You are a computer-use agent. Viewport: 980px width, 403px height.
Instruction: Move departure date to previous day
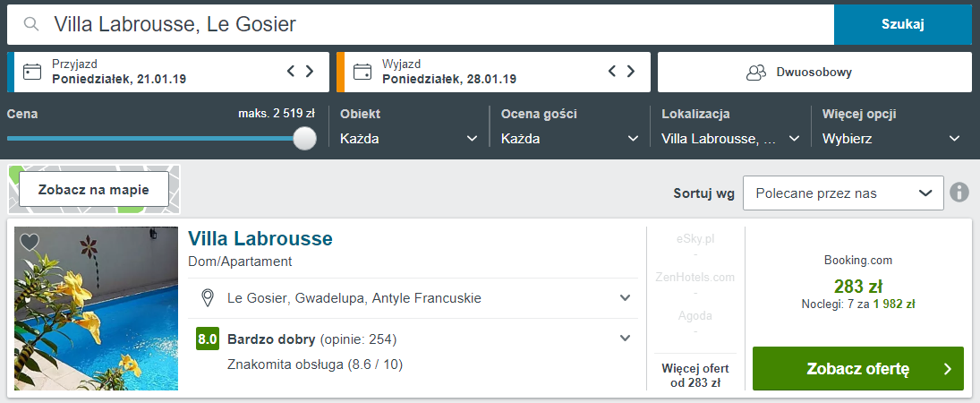tap(612, 72)
